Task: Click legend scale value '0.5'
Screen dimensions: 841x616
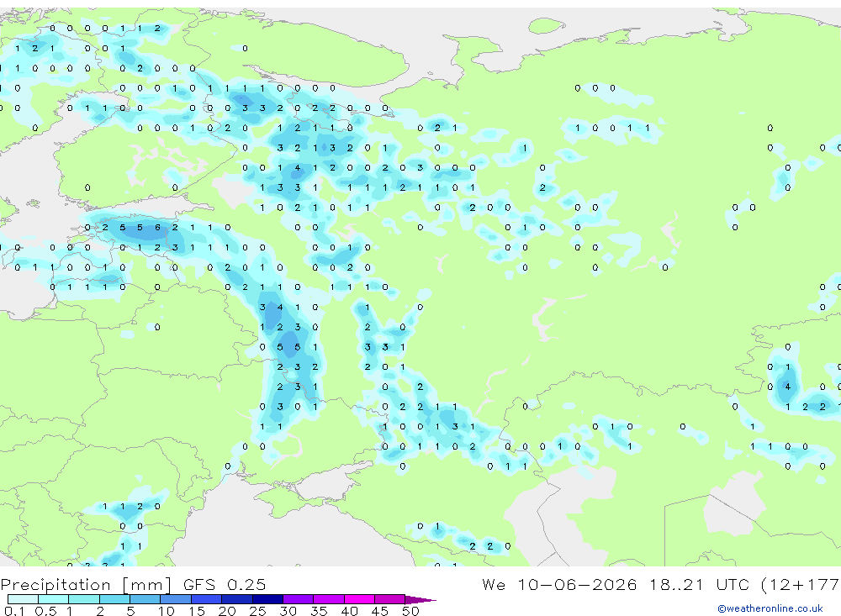Action: [45, 611]
